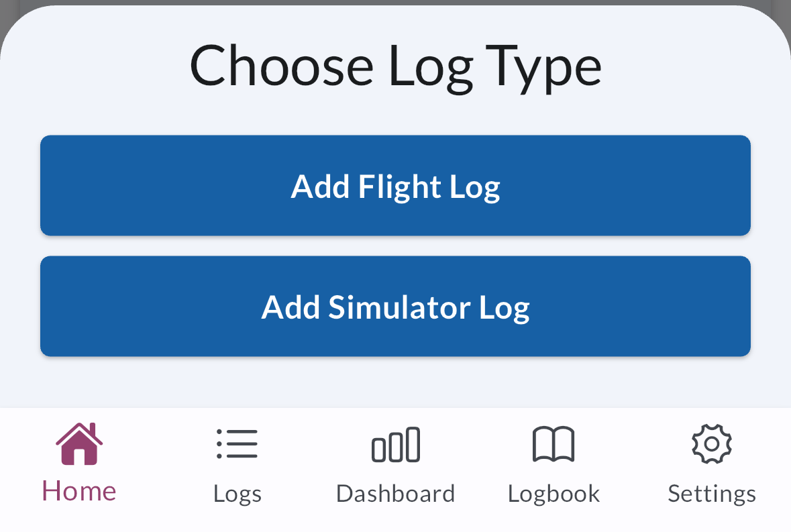This screenshot has width=791, height=532.
Task: Switch to the Home tab label
Action: pos(79,492)
